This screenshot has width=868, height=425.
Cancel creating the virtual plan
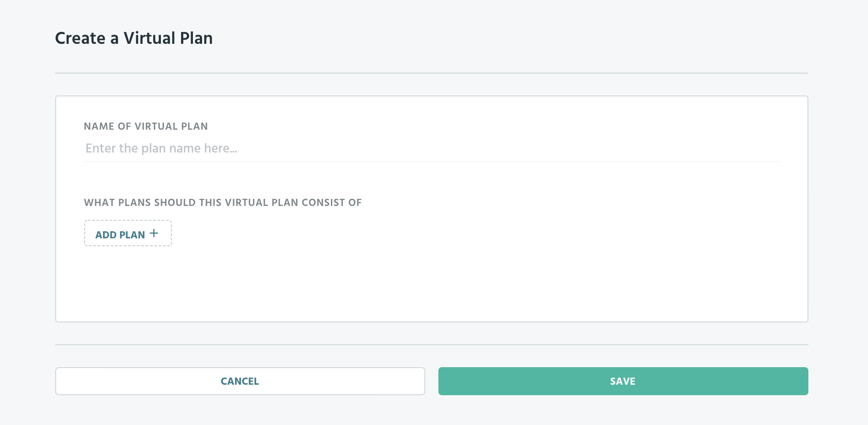(x=240, y=381)
